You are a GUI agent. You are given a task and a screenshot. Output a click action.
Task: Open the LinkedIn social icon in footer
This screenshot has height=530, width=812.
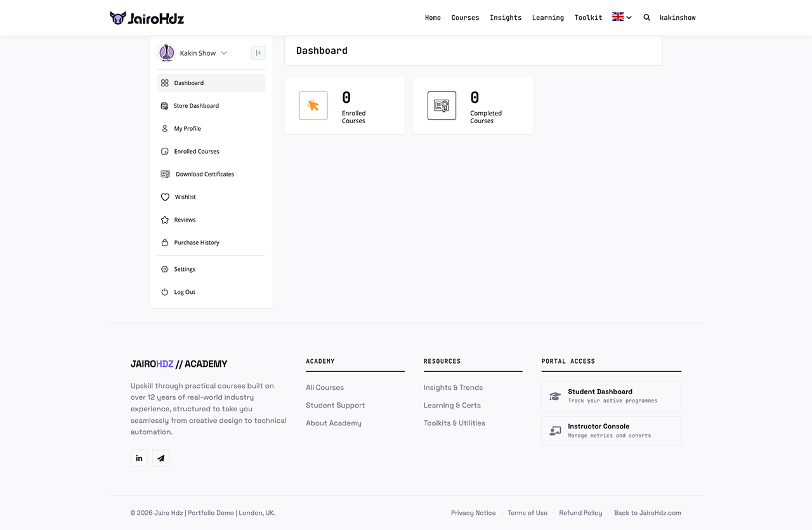click(139, 458)
